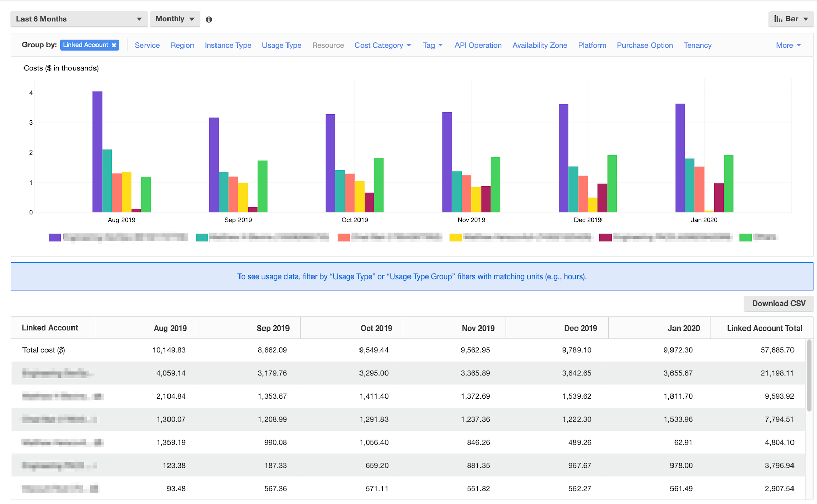Click the green legend color swatch
This screenshot has height=504, width=817.
pyautogui.click(x=746, y=237)
